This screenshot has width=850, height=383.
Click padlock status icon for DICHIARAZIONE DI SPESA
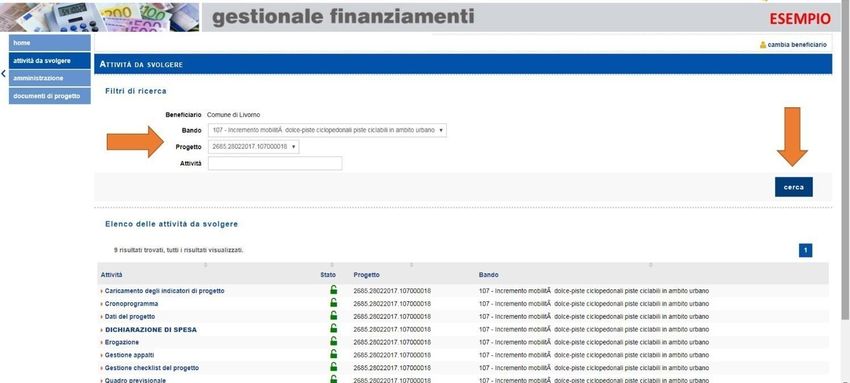(x=333, y=328)
